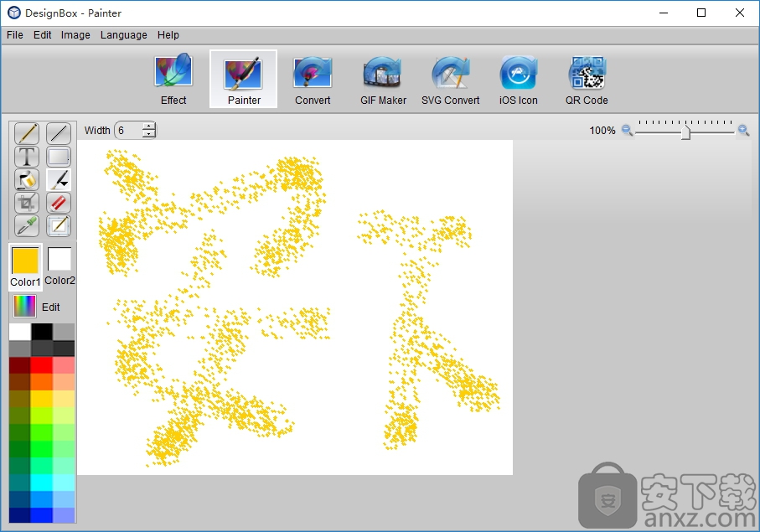Switch to the GIF Maker module
The image size is (760, 532).
tap(383, 80)
